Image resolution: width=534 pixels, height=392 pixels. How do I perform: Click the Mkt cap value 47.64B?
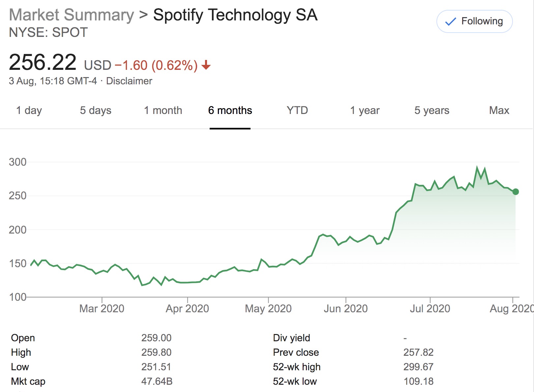pos(157,381)
